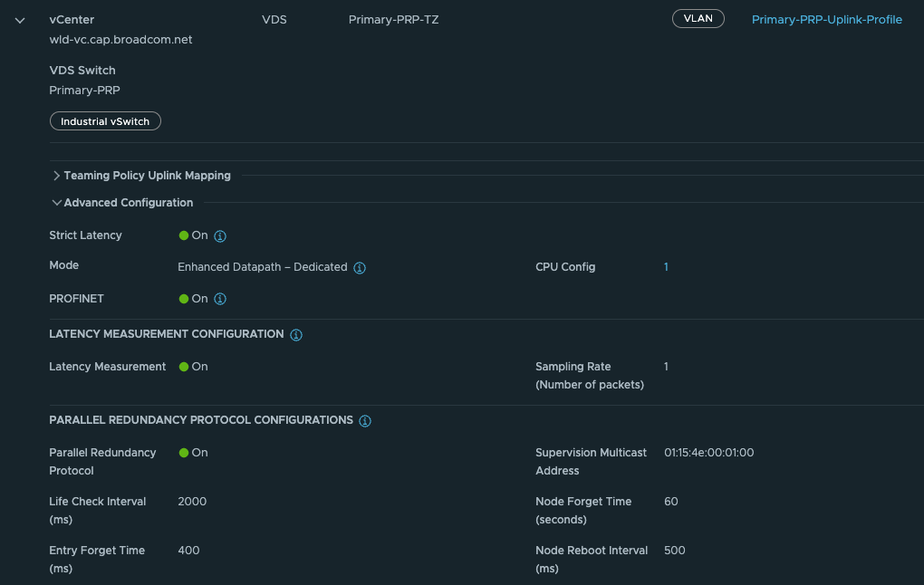Collapse the vCenter row with the chevron

[20, 20]
